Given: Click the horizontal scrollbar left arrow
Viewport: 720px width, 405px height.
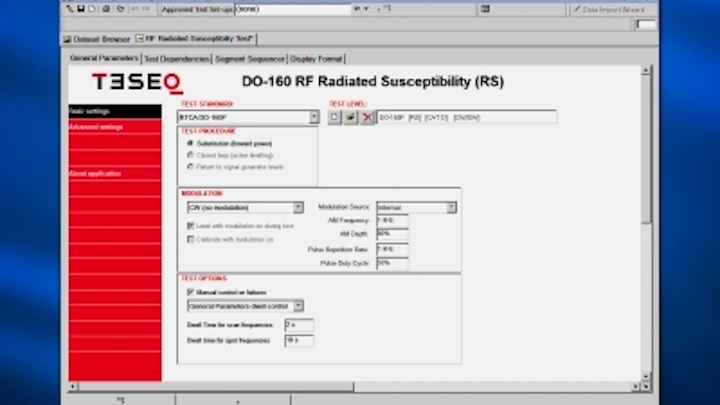Looking at the screenshot, I should [x=73, y=387].
